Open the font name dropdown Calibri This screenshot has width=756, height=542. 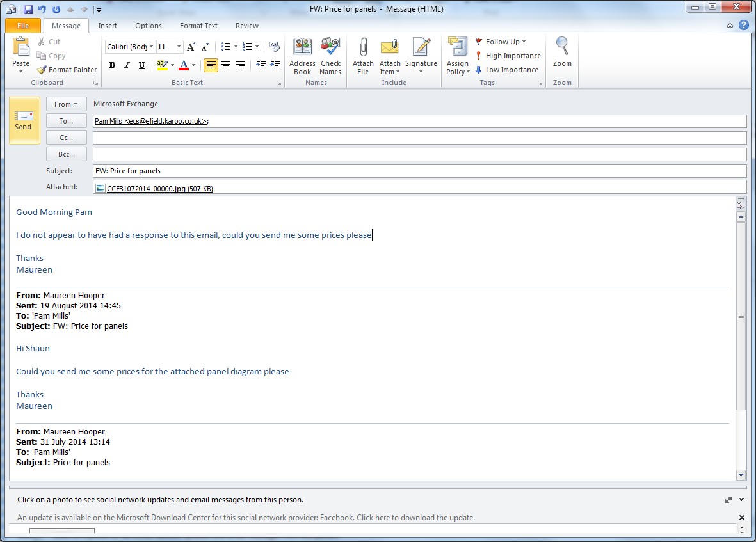pos(152,47)
